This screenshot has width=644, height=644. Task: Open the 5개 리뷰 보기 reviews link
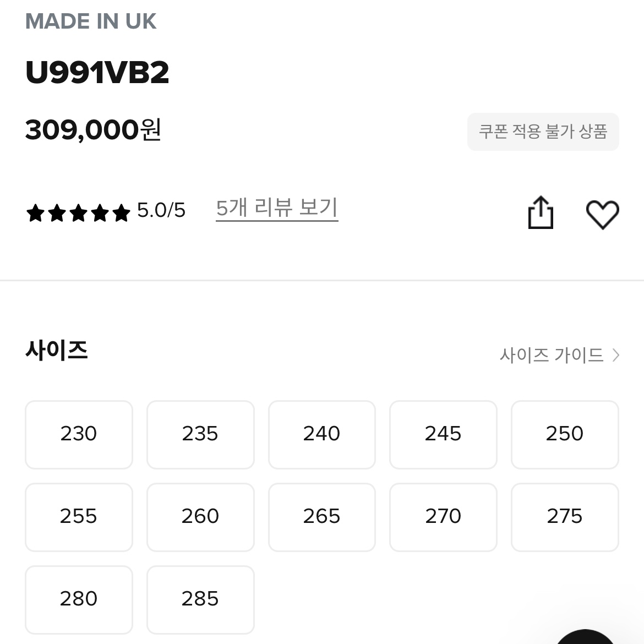tap(277, 208)
